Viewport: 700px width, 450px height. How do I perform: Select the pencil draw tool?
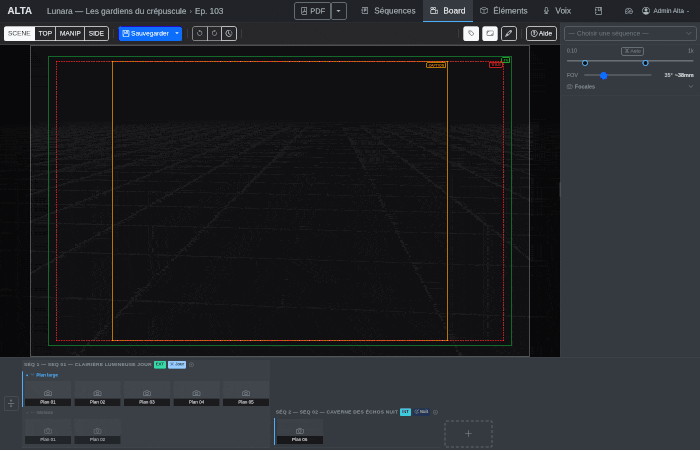509,33
